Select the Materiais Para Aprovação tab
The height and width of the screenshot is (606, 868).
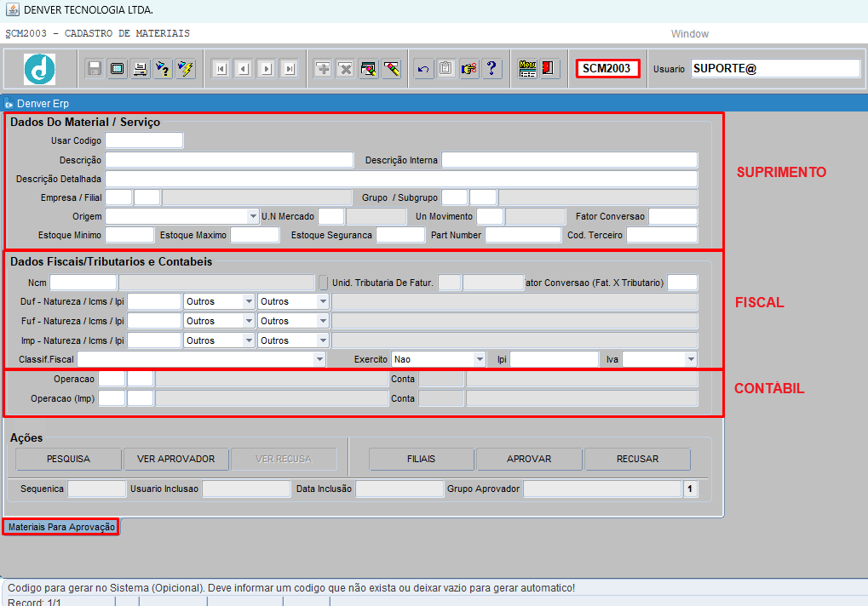tap(61, 528)
